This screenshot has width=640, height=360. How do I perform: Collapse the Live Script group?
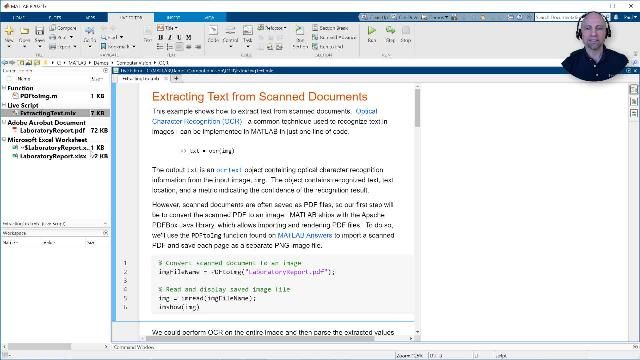[4, 105]
